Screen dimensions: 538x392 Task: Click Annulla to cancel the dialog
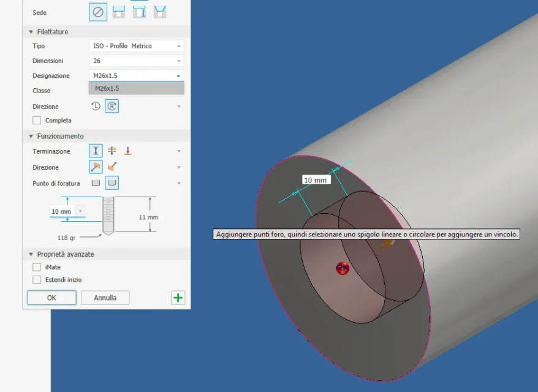(x=105, y=298)
